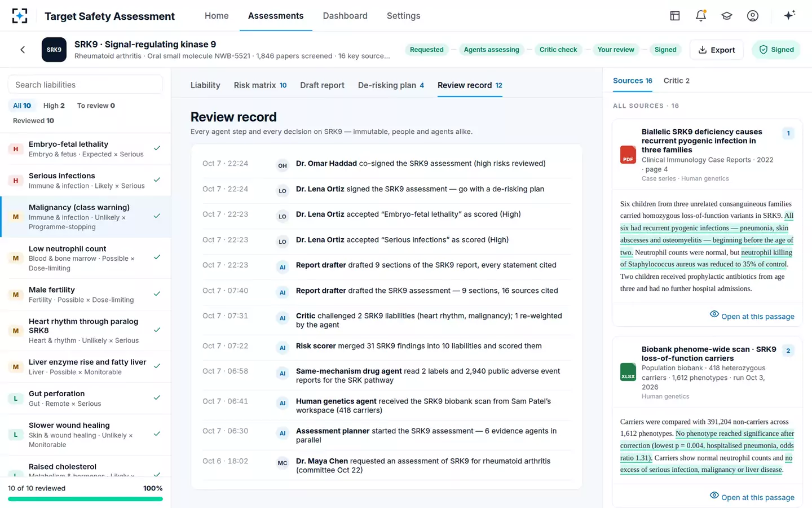Image resolution: width=812 pixels, height=508 pixels.
Task: Click the Your review workflow step
Action: coord(616,50)
